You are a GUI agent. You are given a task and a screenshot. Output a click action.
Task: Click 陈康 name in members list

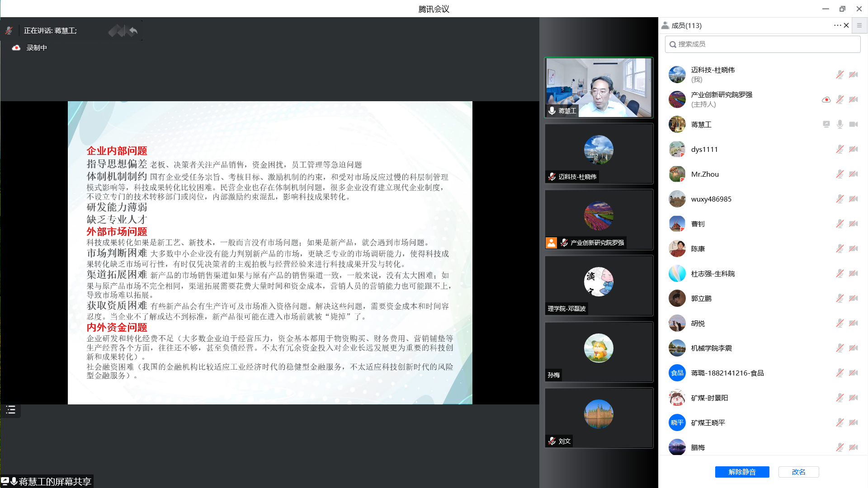[698, 249]
